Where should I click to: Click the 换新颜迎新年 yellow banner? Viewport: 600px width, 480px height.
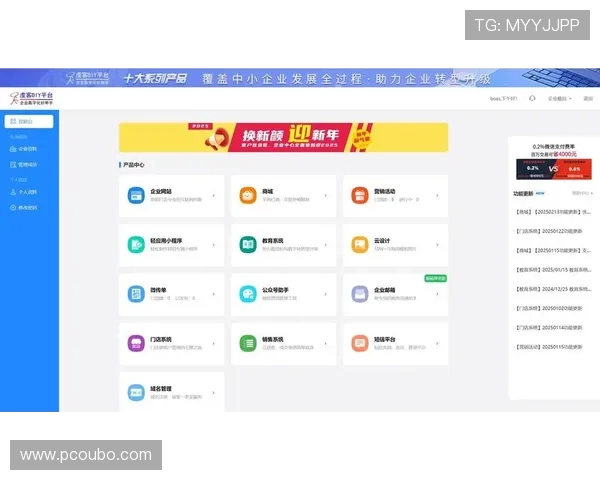pos(284,137)
